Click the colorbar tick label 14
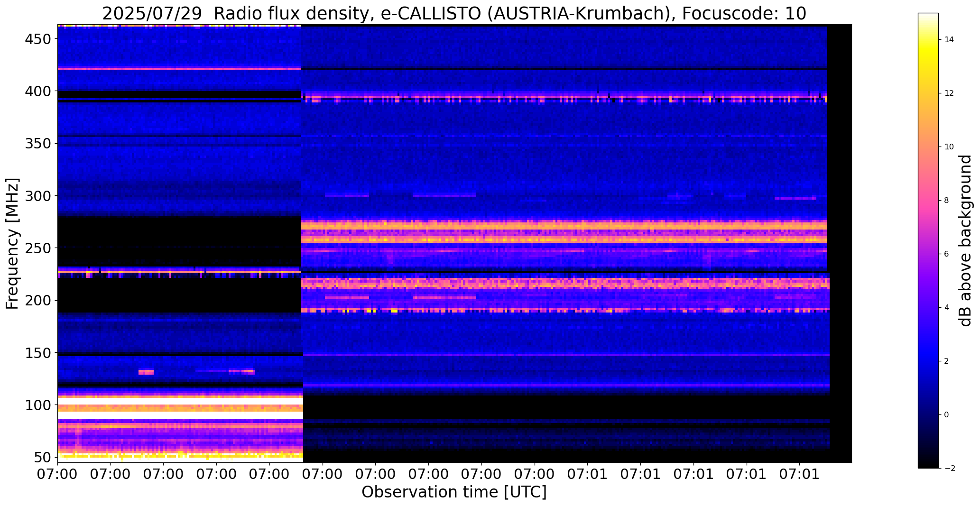 pyautogui.click(x=949, y=40)
